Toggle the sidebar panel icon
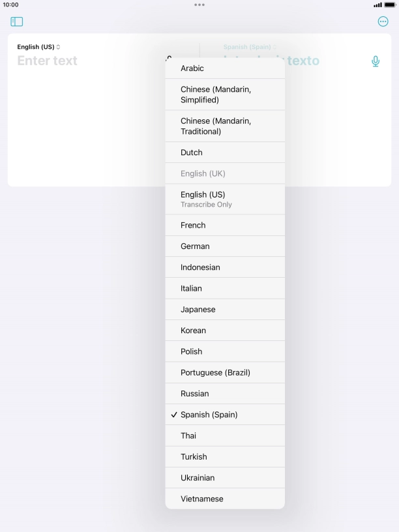The width and height of the screenshot is (399, 532). point(17,22)
